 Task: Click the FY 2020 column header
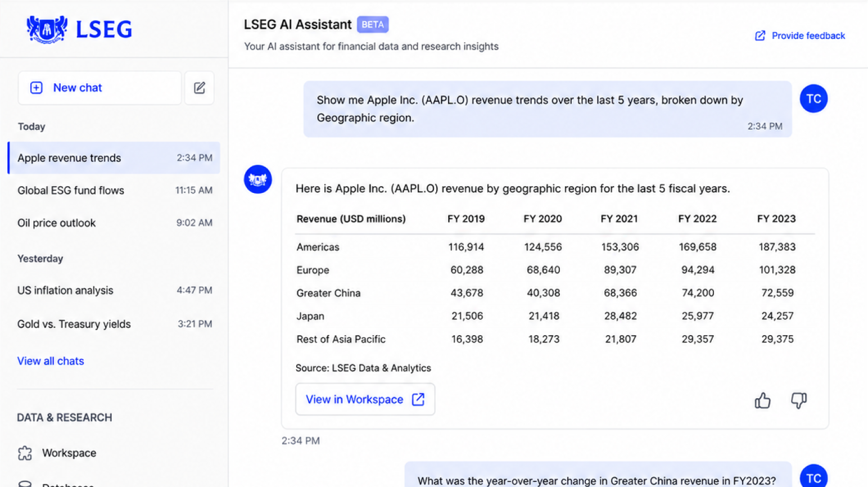tap(542, 219)
